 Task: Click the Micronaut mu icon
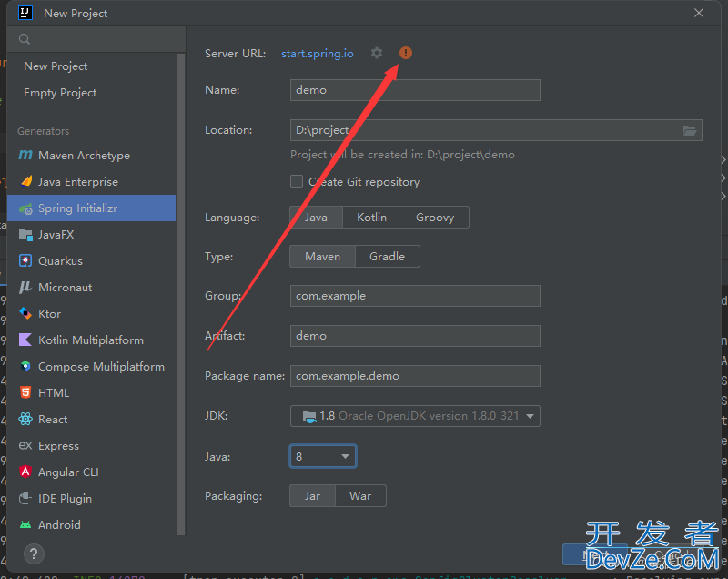pos(25,288)
